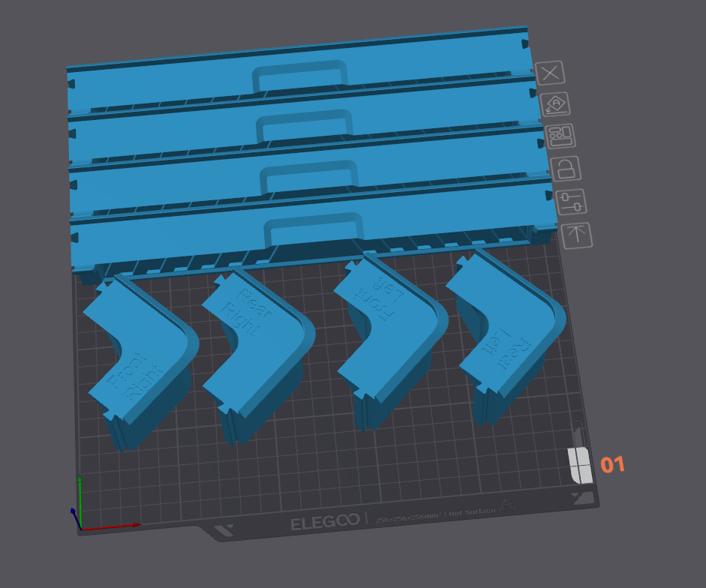Click the ELEGOO logo on the bed
The height and width of the screenshot is (588, 706).
325,522
